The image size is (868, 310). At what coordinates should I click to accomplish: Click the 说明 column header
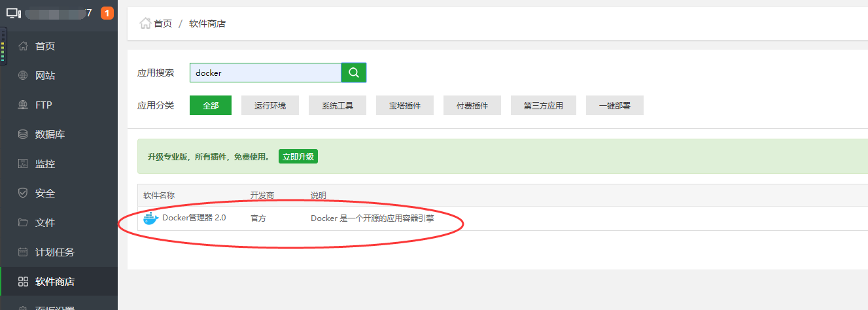tap(319, 196)
